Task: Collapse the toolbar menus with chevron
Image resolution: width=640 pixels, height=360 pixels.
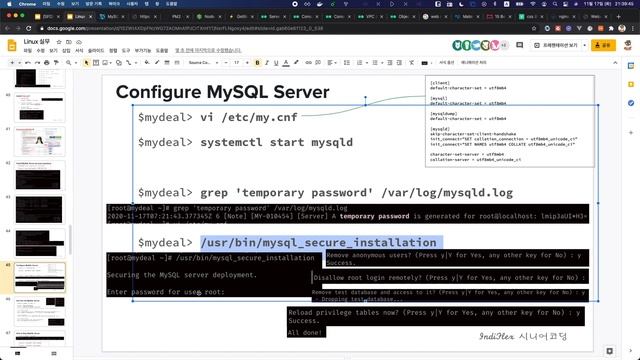Action: (x=615, y=63)
